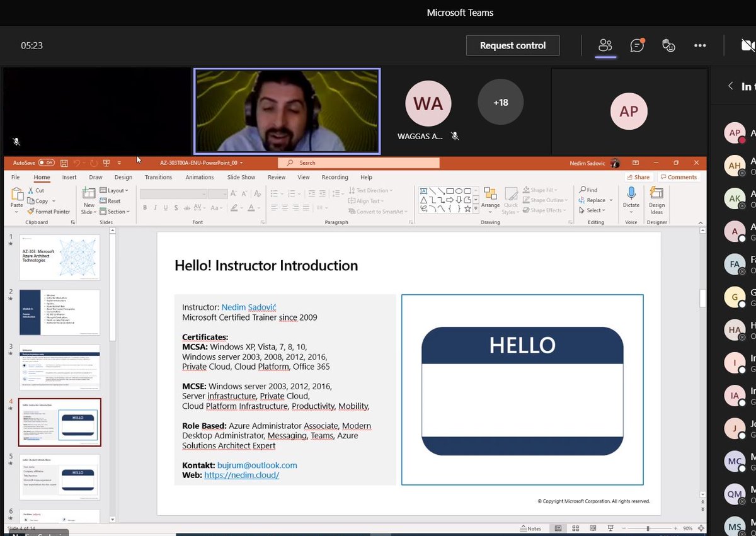This screenshot has width=756, height=536.
Task: Start slideshow from beginning icon
Action: tap(106, 163)
